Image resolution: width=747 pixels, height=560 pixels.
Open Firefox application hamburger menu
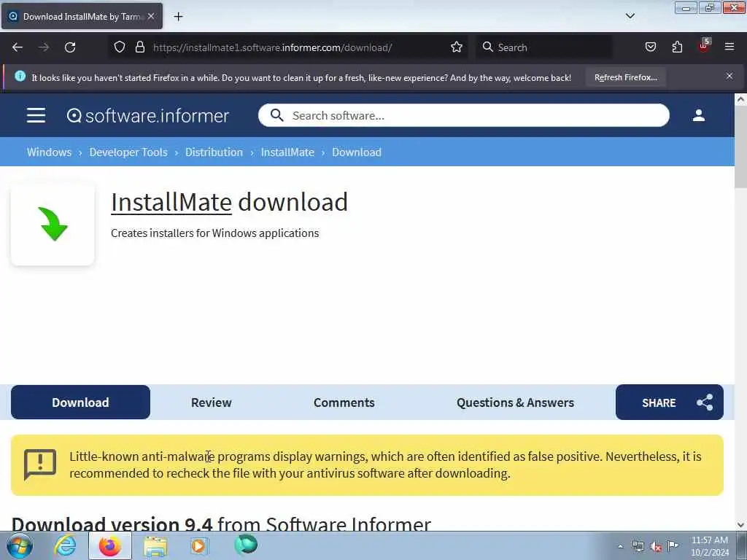tap(729, 47)
